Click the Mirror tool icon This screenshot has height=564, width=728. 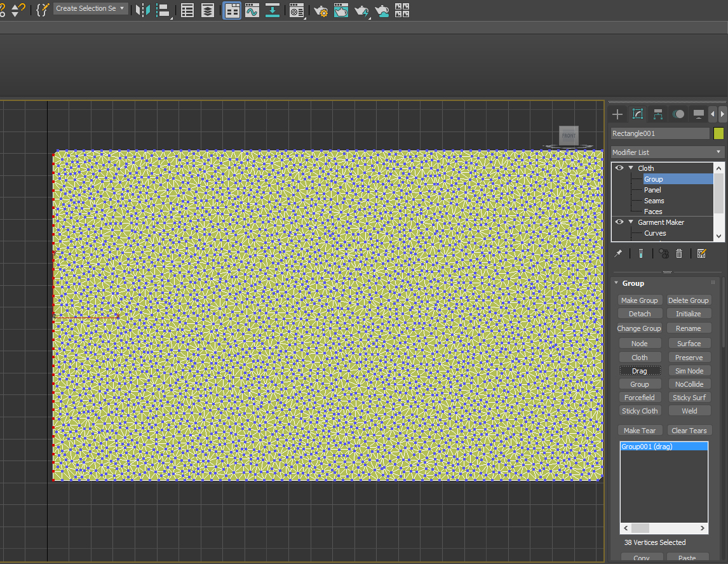point(143,10)
